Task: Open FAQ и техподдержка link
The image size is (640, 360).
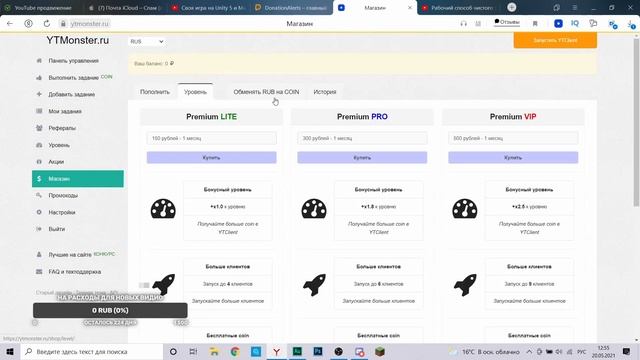Action: click(x=74, y=272)
